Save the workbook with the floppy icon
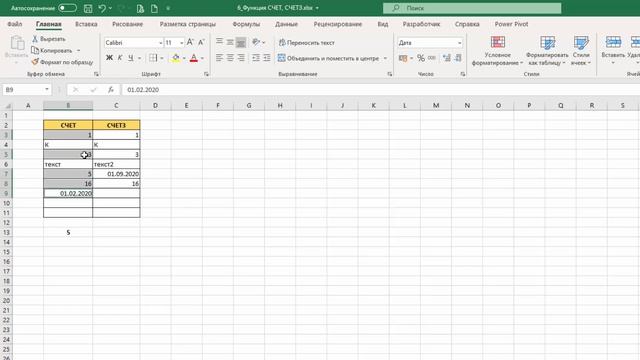This screenshot has width=640, height=360. [x=88, y=8]
